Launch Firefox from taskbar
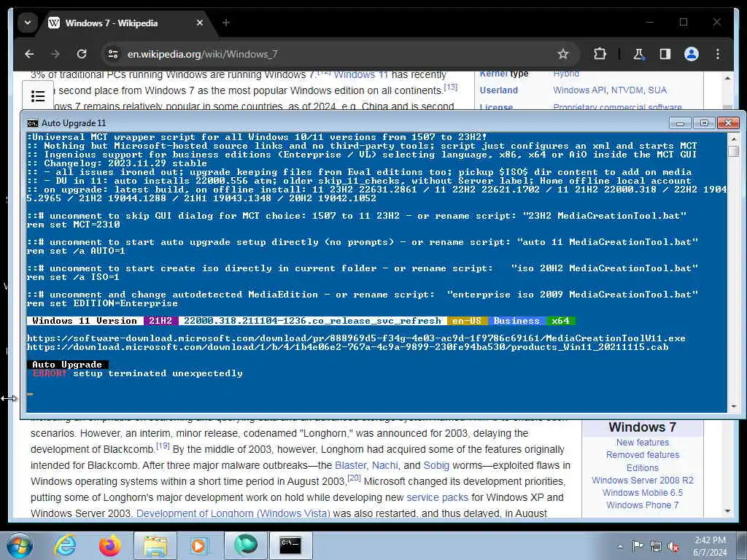The width and height of the screenshot is (747, 560). pyautogui.click(x=109, y=545)
